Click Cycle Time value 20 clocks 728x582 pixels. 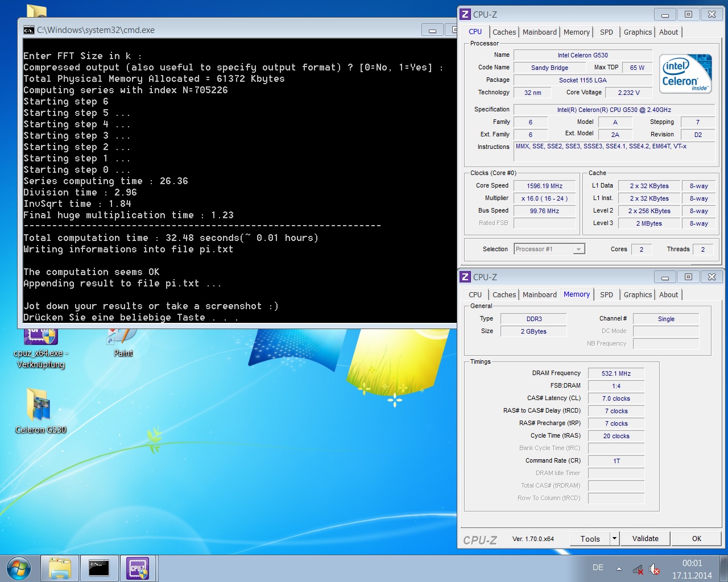coord(616,436)
